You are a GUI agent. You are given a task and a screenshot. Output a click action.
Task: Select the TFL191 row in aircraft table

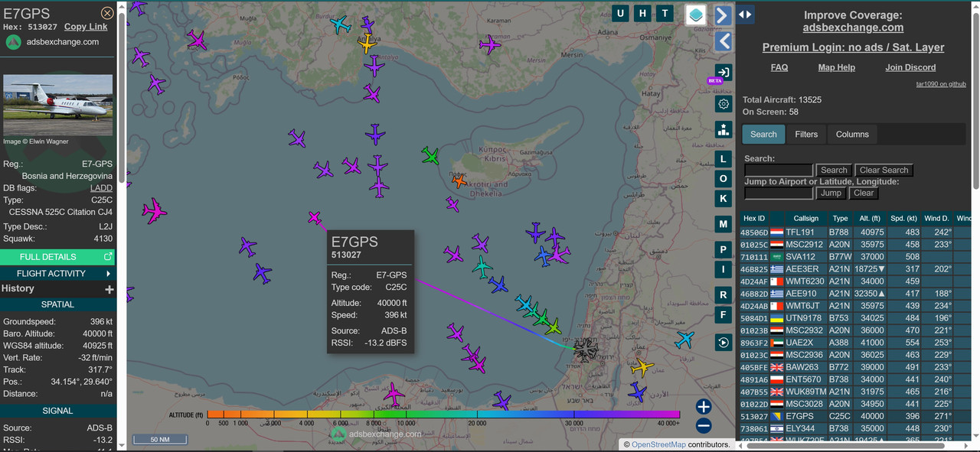pyautogui.click(x=854, y=232)
